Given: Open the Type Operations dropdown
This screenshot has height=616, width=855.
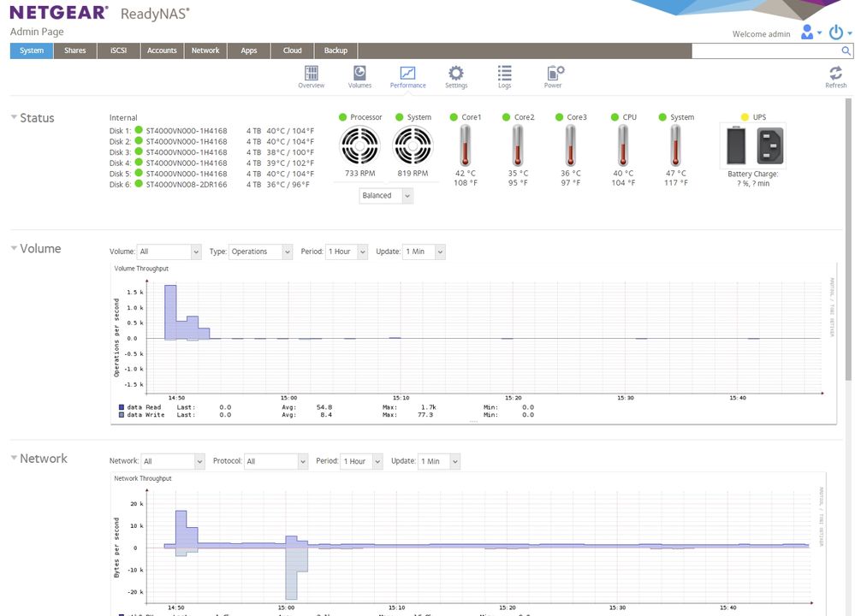Looking at the screenshot, I should point(261,252).
